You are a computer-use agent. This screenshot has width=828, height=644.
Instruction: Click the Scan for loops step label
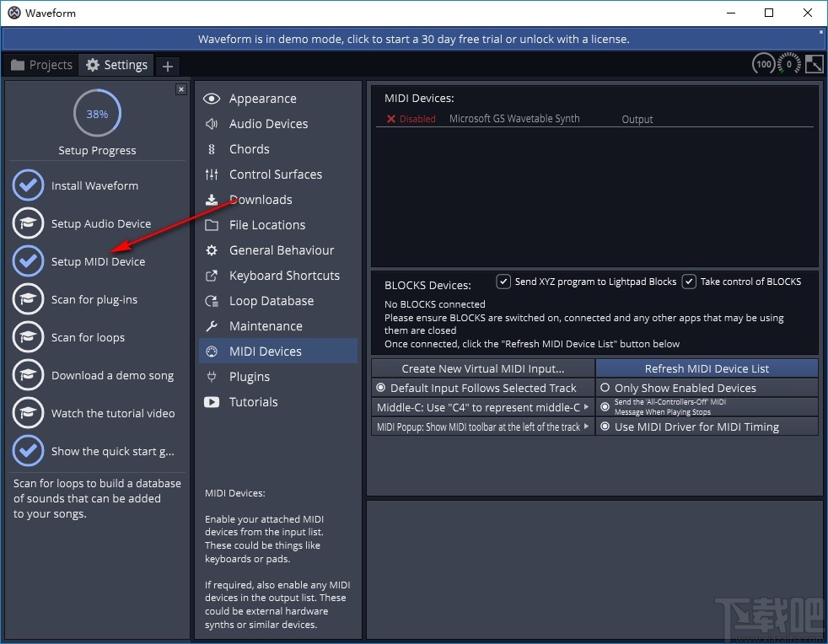coord(88,337)
